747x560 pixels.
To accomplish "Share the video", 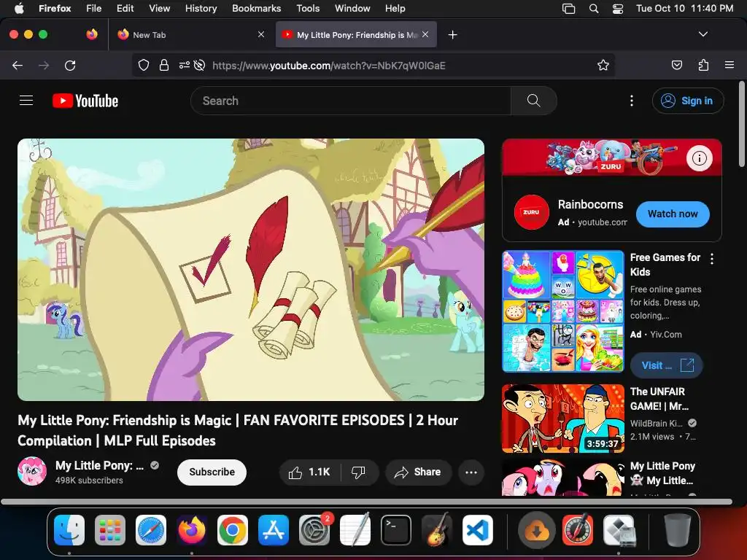I will pos(418,472).
